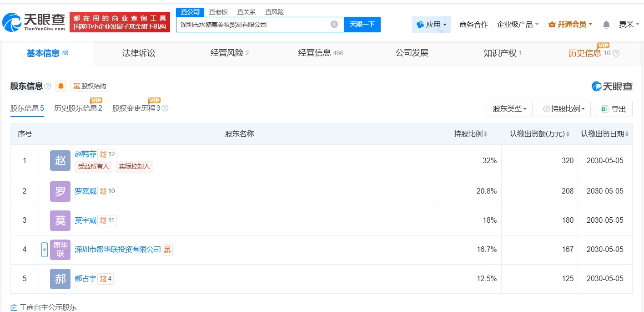This screenshot has height=312, width=644.
Task: Select the 查风险 search tab
Action: [275, 12]
